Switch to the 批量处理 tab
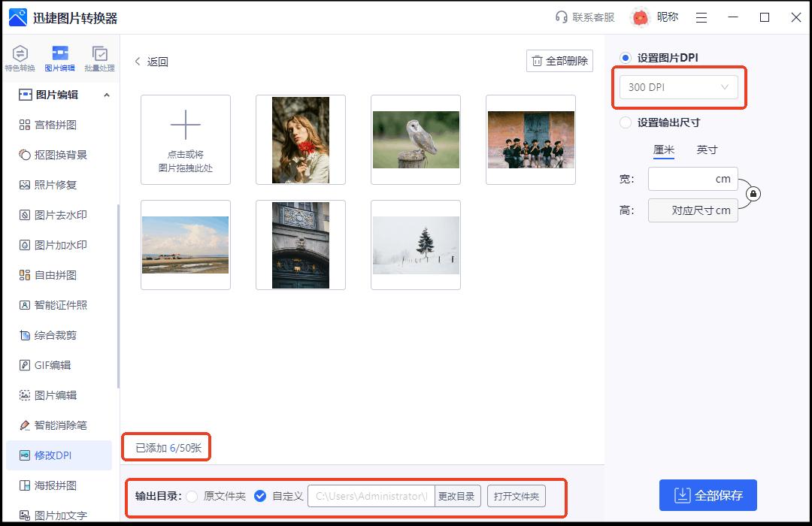The height and width of the screenshot is (526, 812). pyautogui.click(x=100, y=58)
